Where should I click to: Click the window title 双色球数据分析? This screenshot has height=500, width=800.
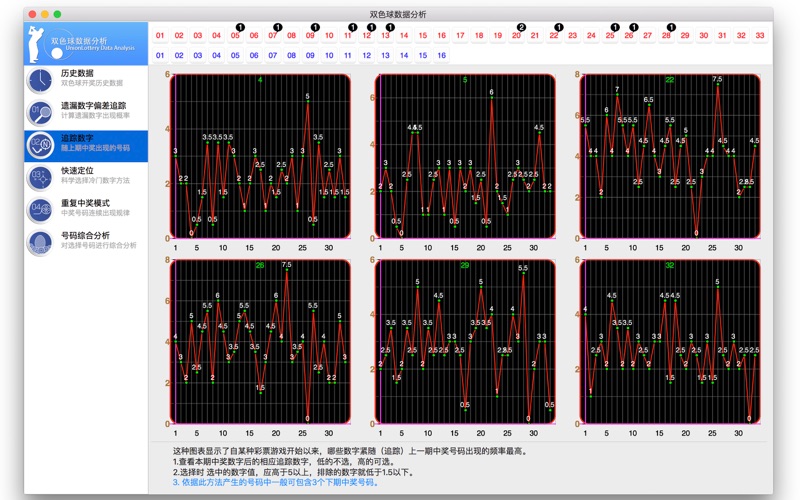pos(398,14)
